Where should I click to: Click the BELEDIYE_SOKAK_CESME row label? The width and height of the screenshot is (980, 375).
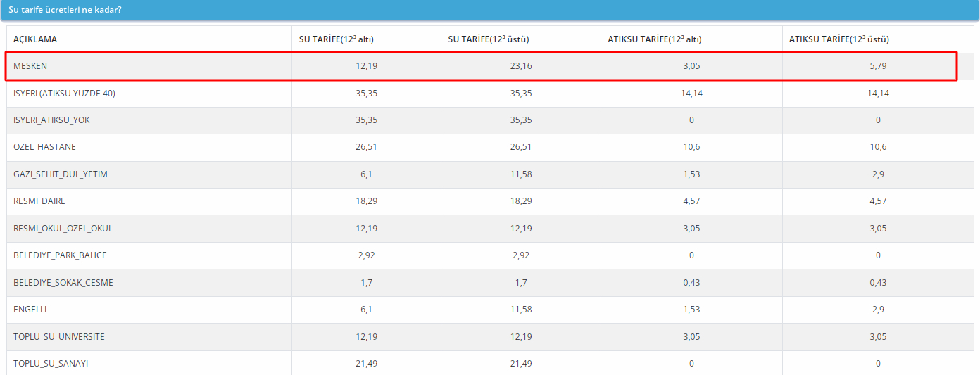[63, 283]
